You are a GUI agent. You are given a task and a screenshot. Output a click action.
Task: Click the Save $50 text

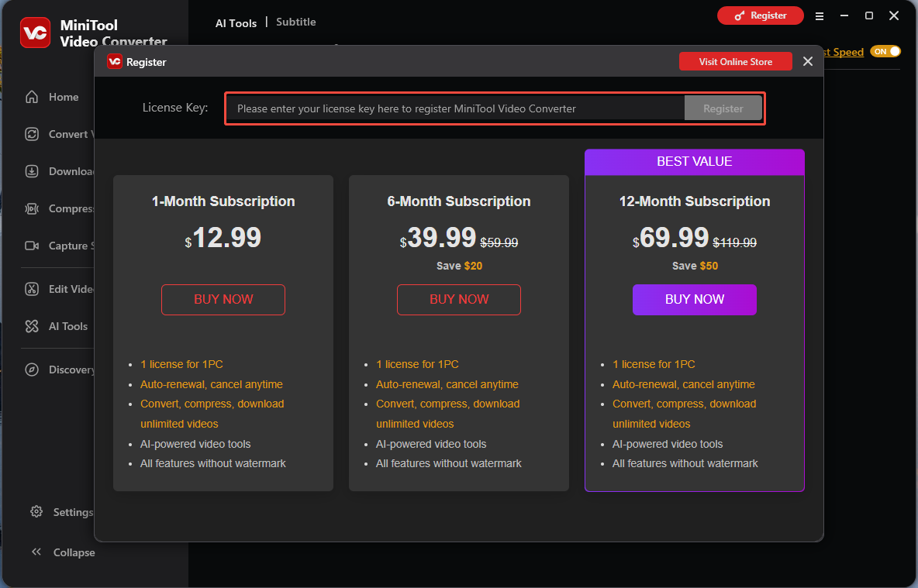tap(695, 266)
